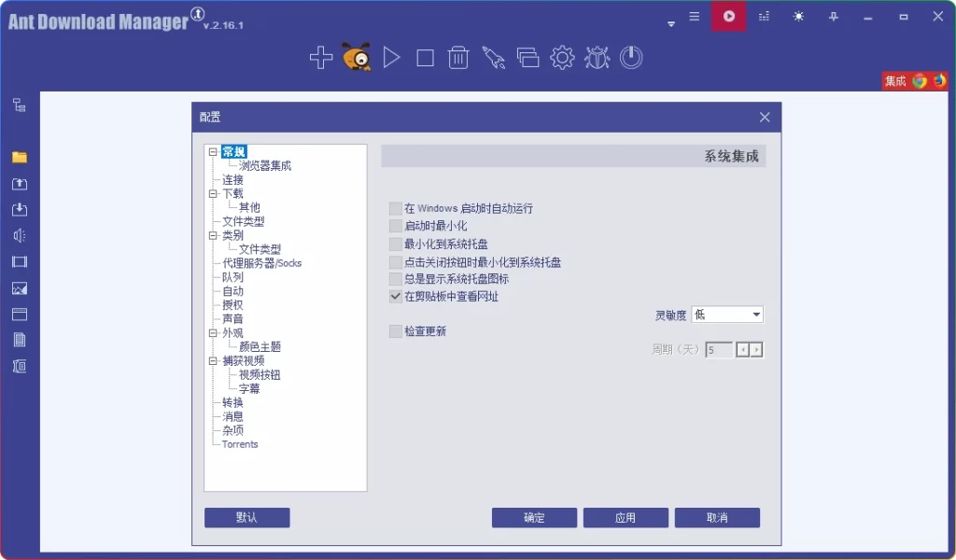Click the 确定 button
This screenshot has width=956, height=560.
point(534,518)
